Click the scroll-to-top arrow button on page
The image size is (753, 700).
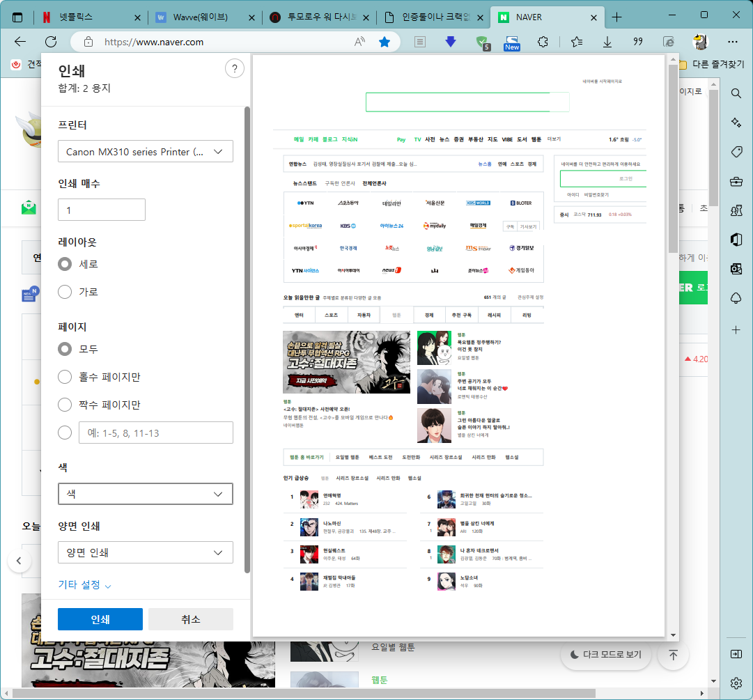click(x=674, y=655)
